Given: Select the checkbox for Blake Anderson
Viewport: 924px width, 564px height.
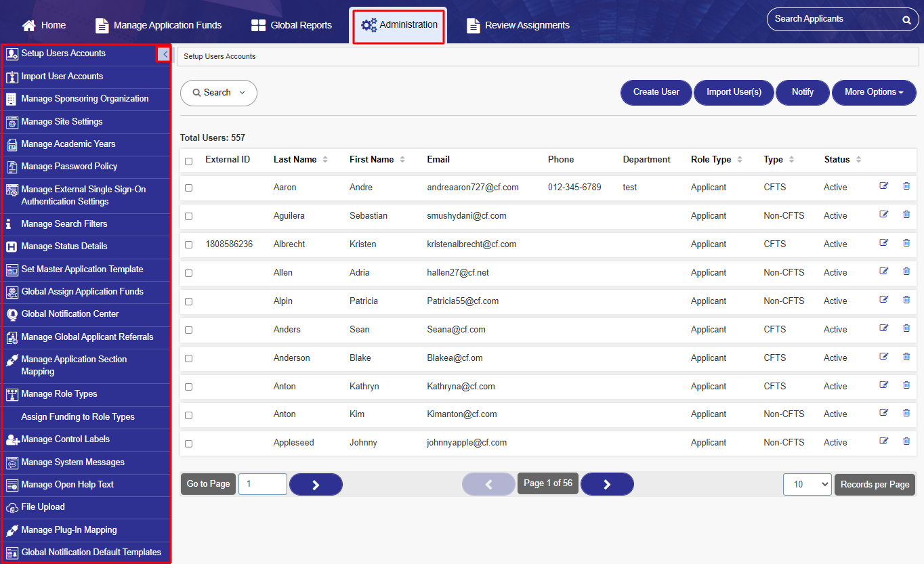Looking at the screenshot, I should pos(188,358).
